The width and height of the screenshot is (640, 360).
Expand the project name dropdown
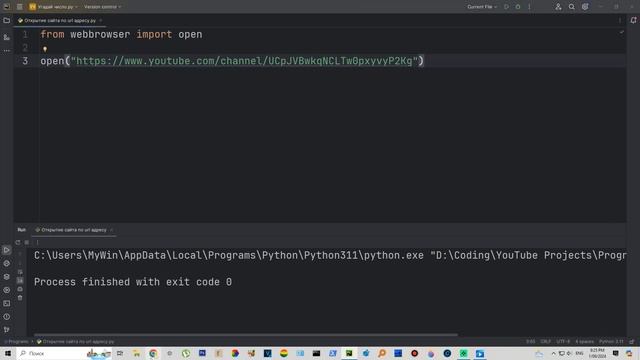(x=53, y=7)
